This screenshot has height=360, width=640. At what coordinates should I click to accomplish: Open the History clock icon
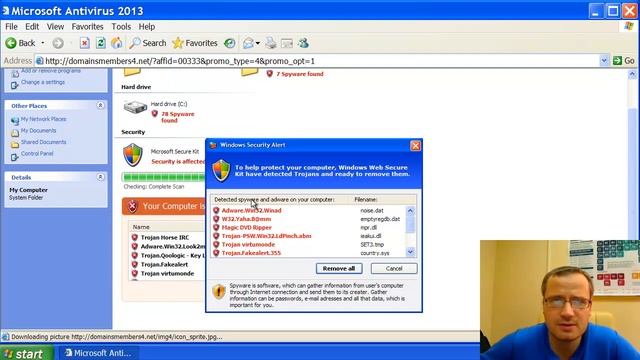230,43
